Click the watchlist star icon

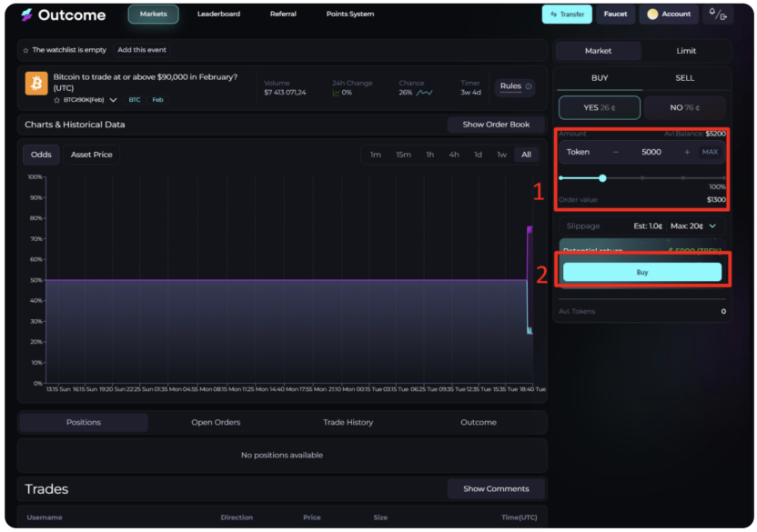click(25, 50)
